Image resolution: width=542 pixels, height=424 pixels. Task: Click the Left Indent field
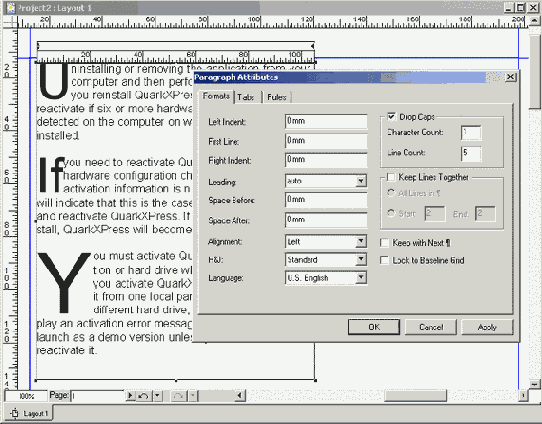(326, 121)
